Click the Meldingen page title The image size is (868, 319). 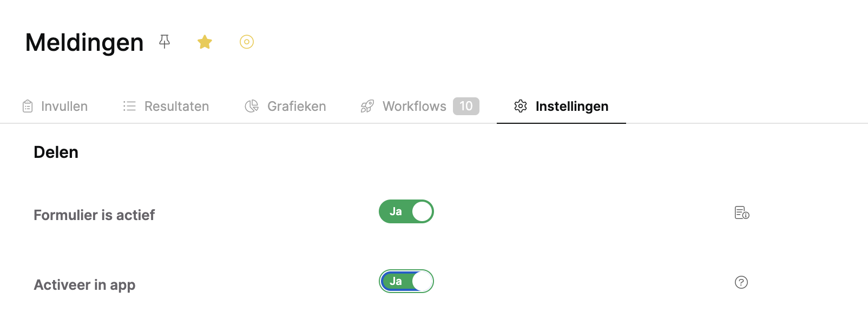[x=84, y=42]
